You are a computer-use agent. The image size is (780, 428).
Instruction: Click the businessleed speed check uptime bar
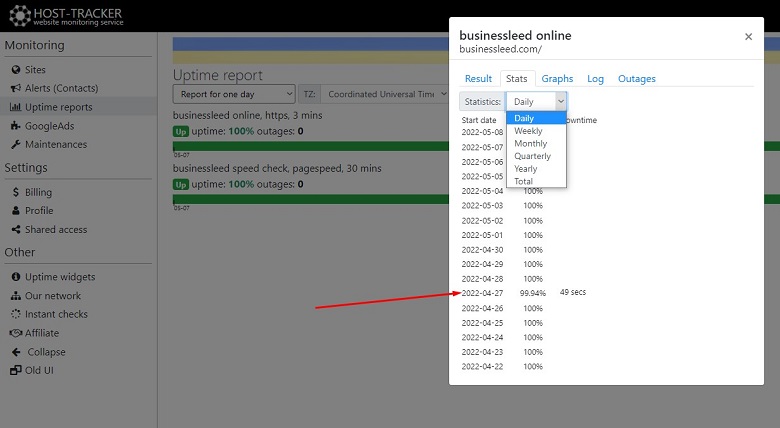pyautogui.click(x=311, y=199)
